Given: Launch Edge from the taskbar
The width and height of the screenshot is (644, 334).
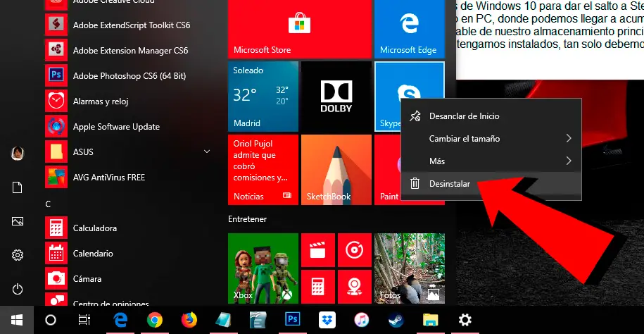Looking at the screenshot, I should coord(120,320).
